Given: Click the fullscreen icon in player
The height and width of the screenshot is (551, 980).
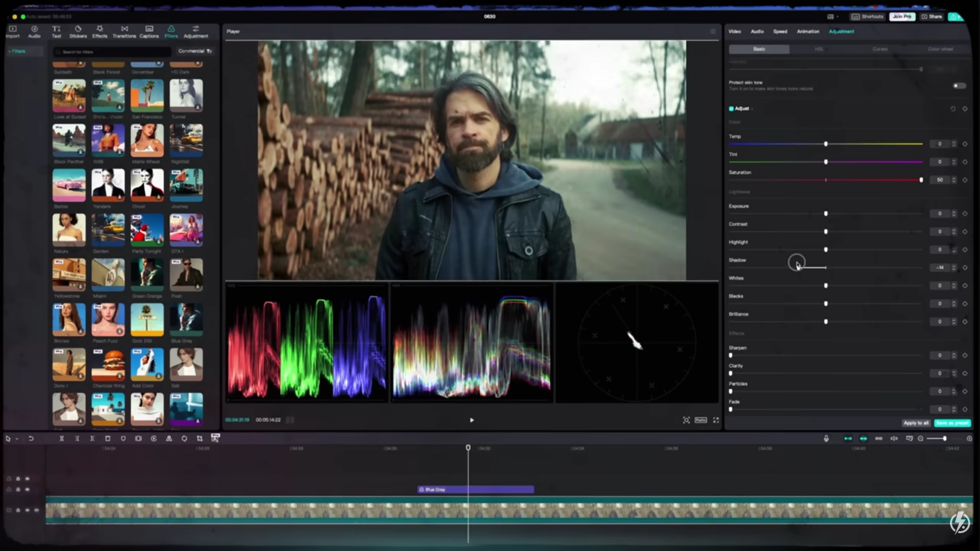Looking at the screenshot, I should pyautogui.click(x=716, y=420).
